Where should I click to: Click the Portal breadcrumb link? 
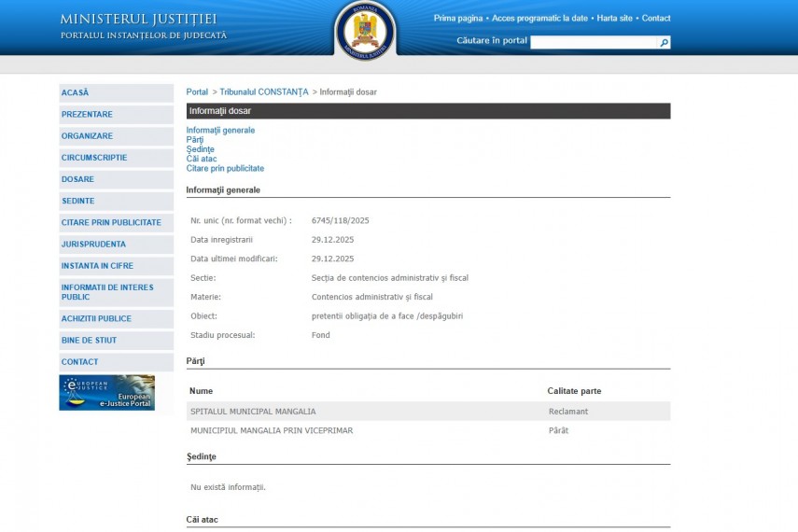[x=197, y=92]
